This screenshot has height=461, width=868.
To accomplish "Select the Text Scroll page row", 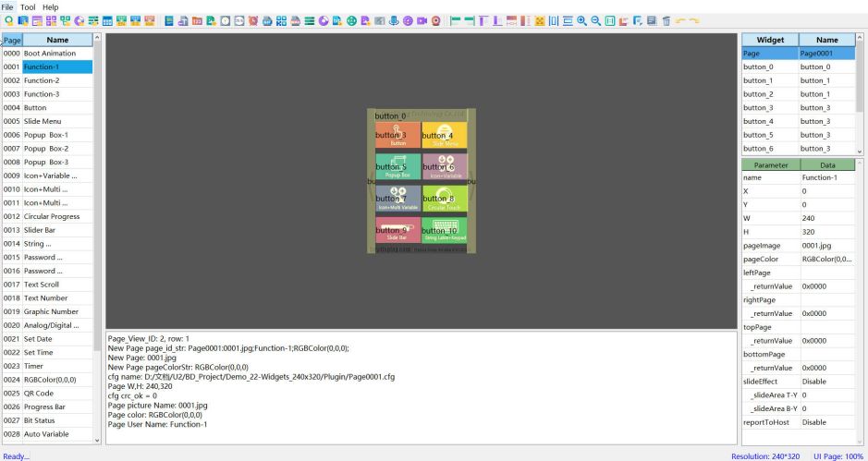I will (x=47, y=285).
